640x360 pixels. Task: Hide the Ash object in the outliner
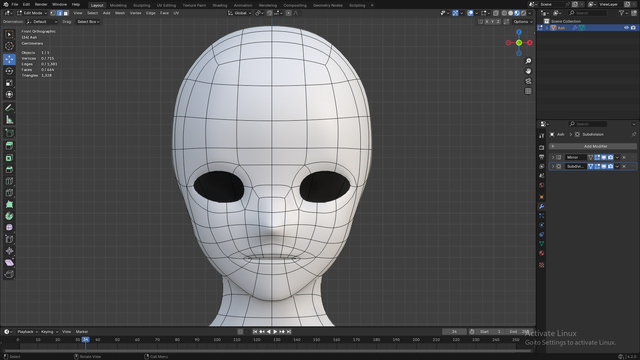point(626,28)
